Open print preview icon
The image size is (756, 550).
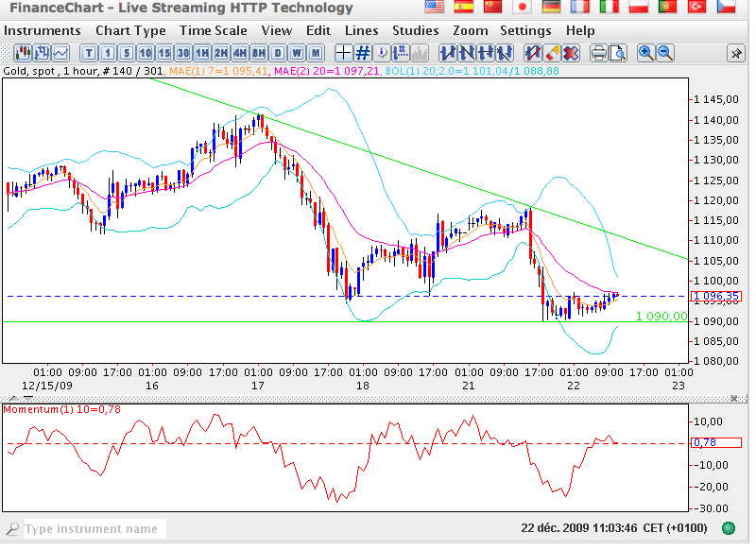click(617, 52)
